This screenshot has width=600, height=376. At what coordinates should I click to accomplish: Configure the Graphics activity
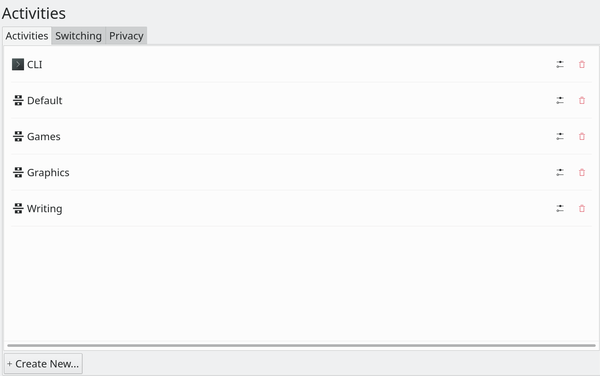click(560, 173)
